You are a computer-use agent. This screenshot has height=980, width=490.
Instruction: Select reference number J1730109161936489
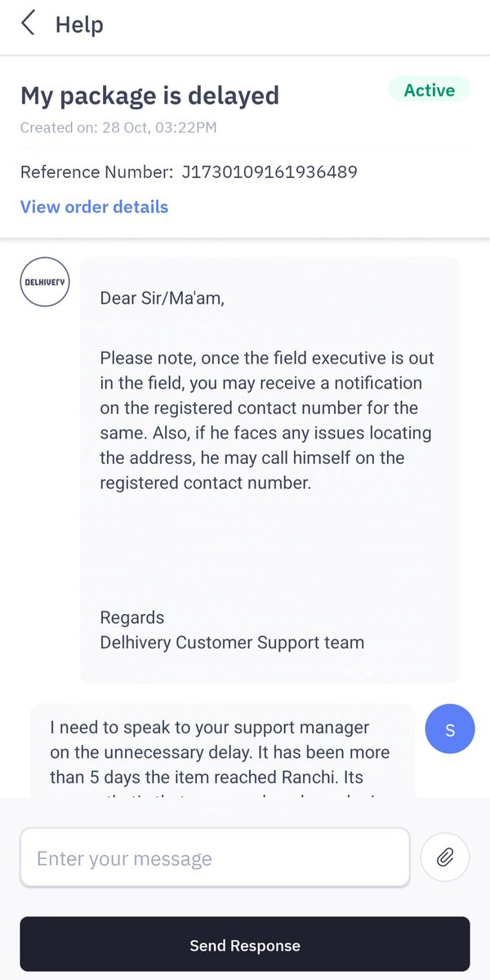coord(269,172)
